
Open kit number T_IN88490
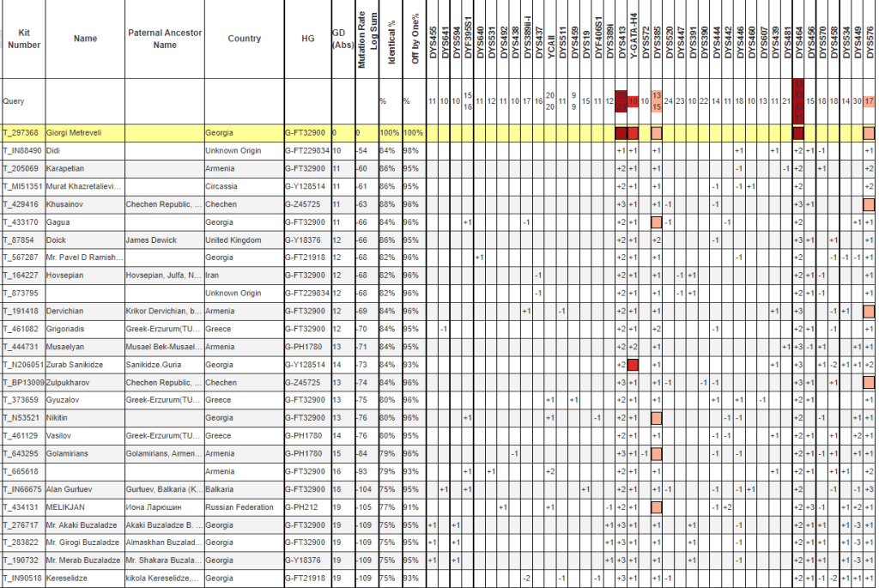coord(21,151)
